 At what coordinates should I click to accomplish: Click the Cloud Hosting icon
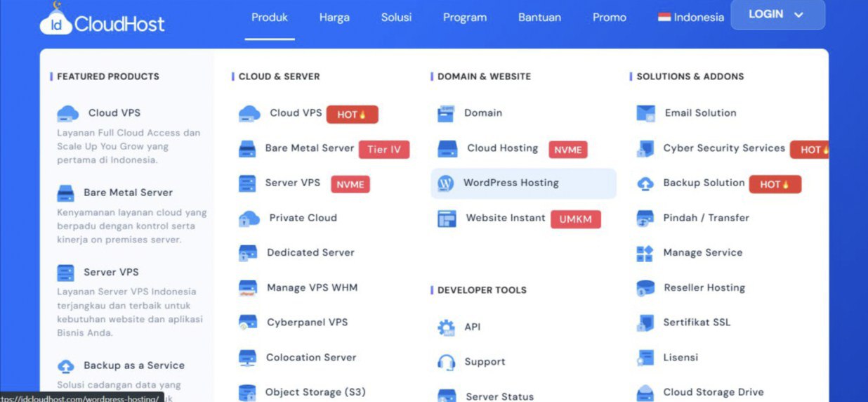pyautogui.click(x=447, y=148)
